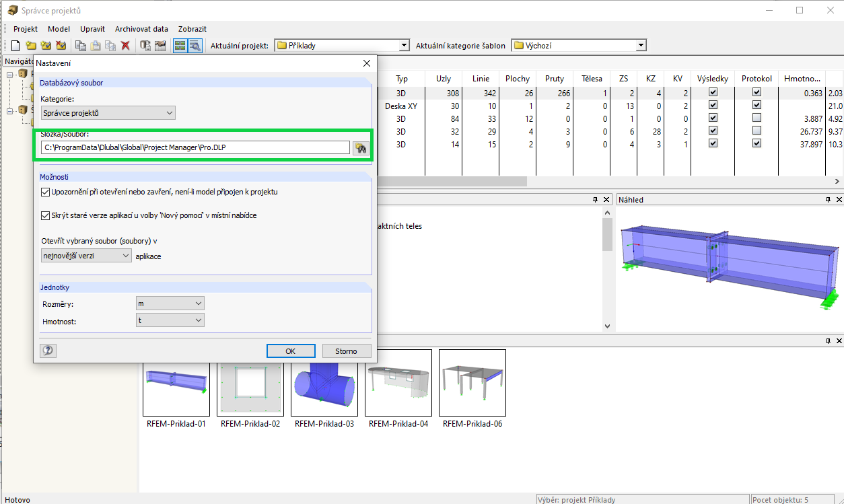The width and height of the screenshot is (844, 504).
Task: Confirm the settings with the OK button
Action: click(291, 351)
